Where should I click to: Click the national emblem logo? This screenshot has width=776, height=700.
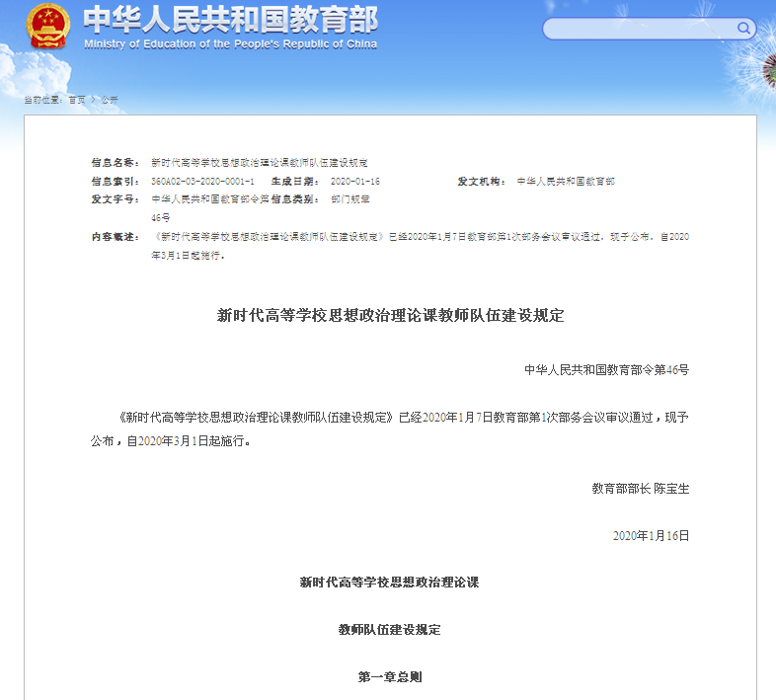pyautogui.click(x=45, y=27)
